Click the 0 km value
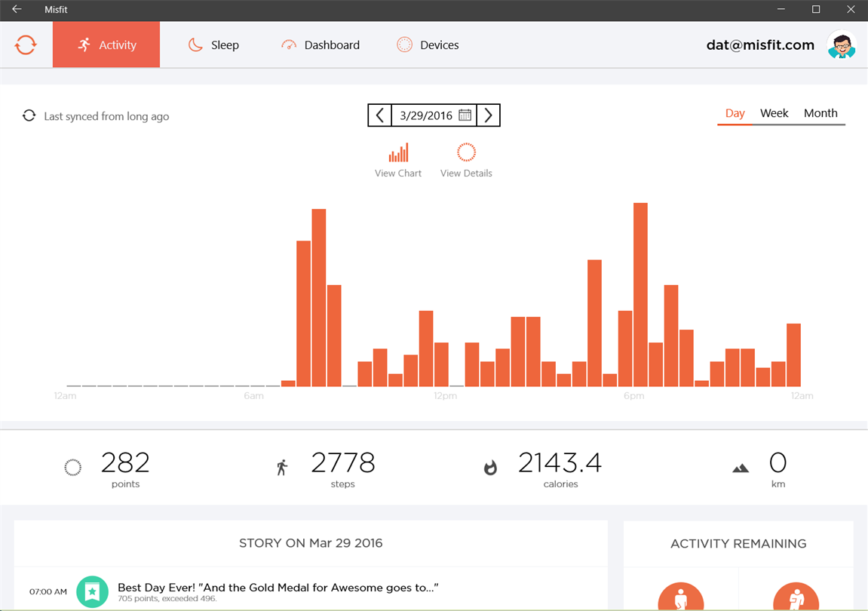This screenshot has height=611, width=868. tap(778, 463)
